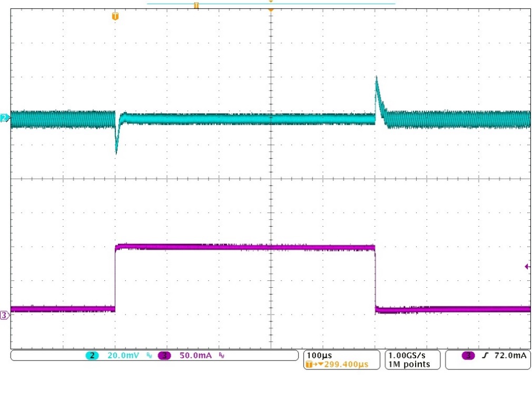532x401 pixels.
Task: Click channel 3 ground reference marker on left edge
Action: (5, 315)
